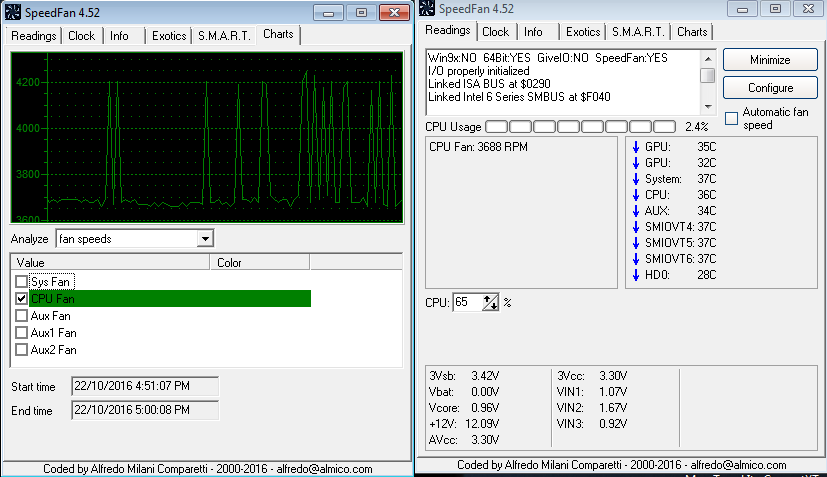The width and height of the screenshot is (827, 477).
Task: Click the arrow icon beside the CPU temperature
Action: [636, 195]
